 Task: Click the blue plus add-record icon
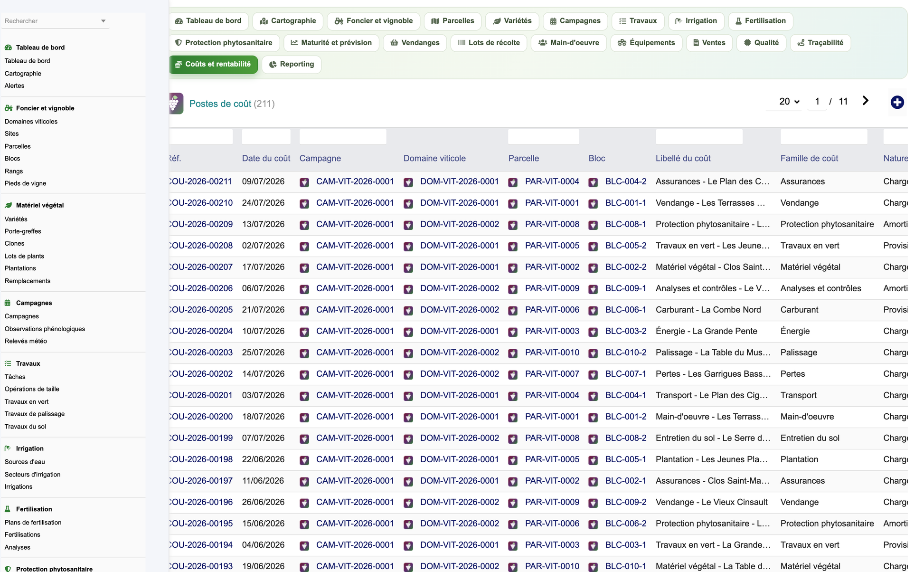pyautogui.click(x=897, y=102)
